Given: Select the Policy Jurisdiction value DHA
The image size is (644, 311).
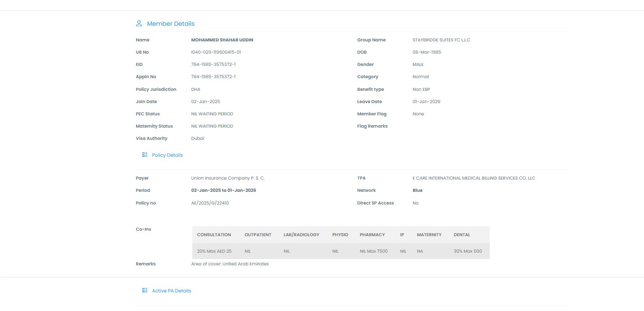Looking at the screenshot, I should [196, 89].
